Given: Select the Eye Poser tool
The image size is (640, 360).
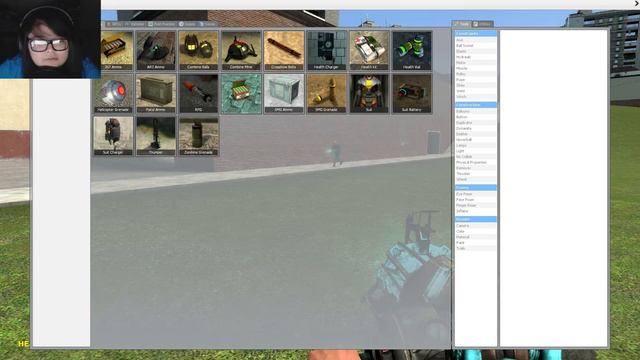Looking at the screenshot, I should point(476,194).
